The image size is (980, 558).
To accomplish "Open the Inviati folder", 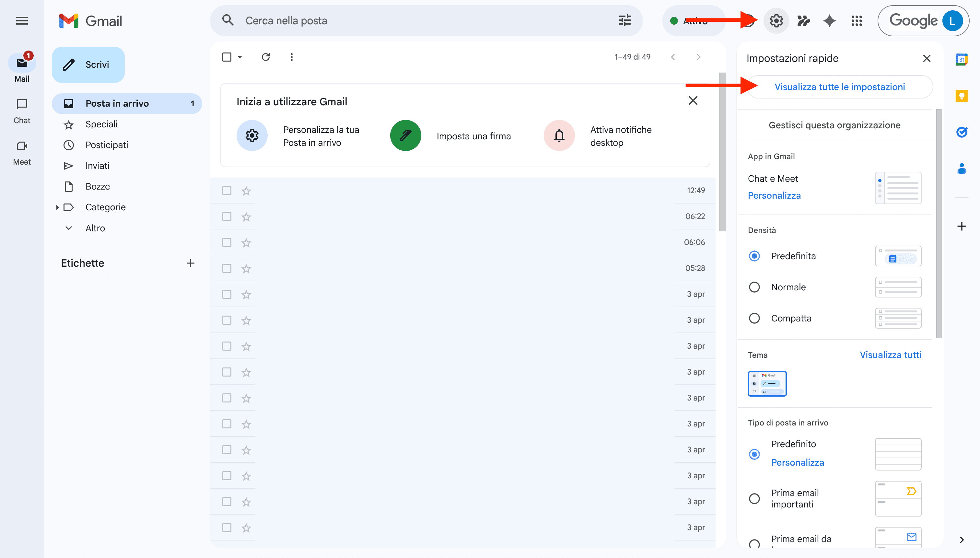I will pyautogui.click(x=97, y=165).
